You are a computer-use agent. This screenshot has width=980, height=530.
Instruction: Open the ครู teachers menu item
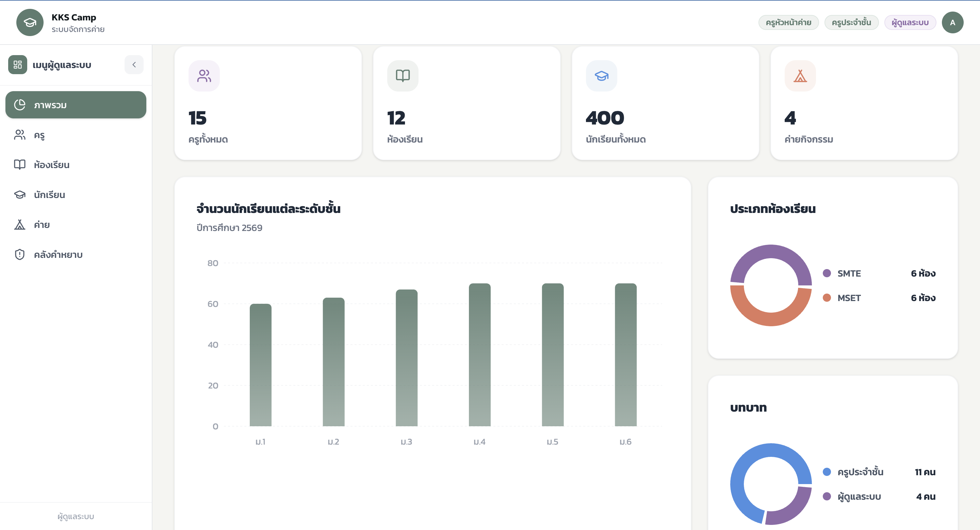76,135
